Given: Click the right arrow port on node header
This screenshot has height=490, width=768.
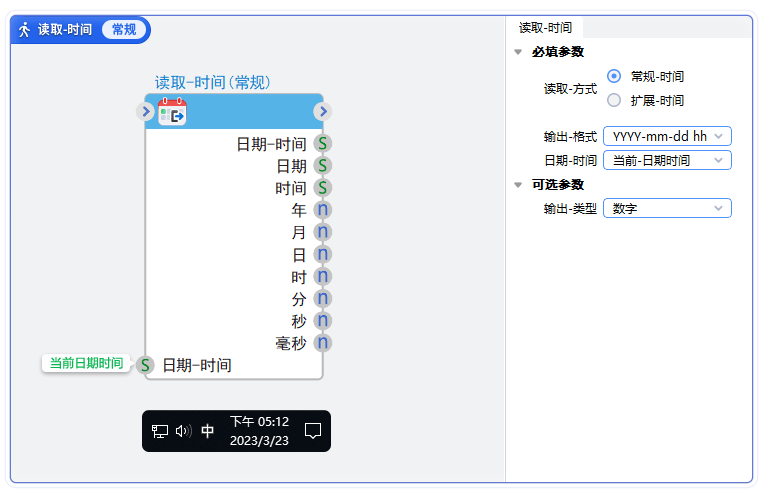Looking at the screenshot, I should (323, 112).
